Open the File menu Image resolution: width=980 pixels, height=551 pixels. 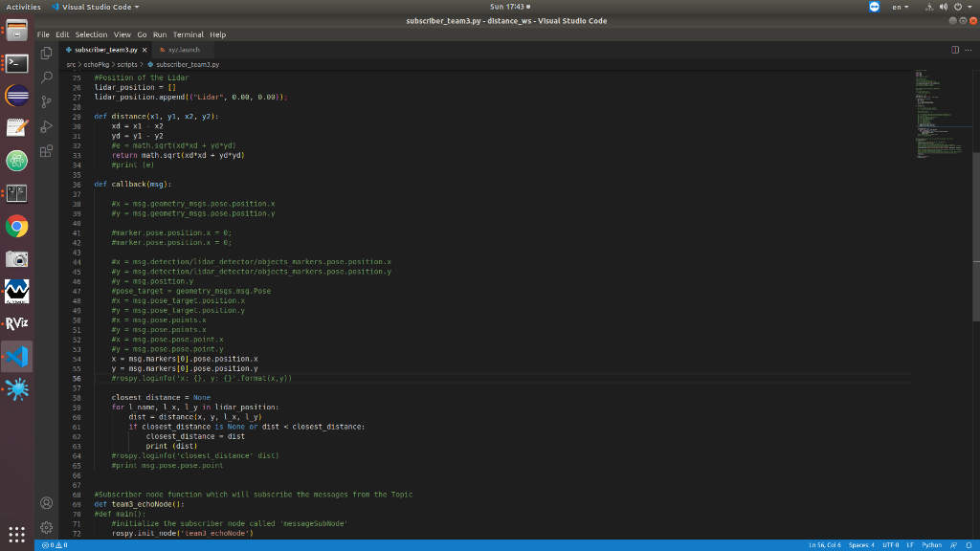[43, 35]
